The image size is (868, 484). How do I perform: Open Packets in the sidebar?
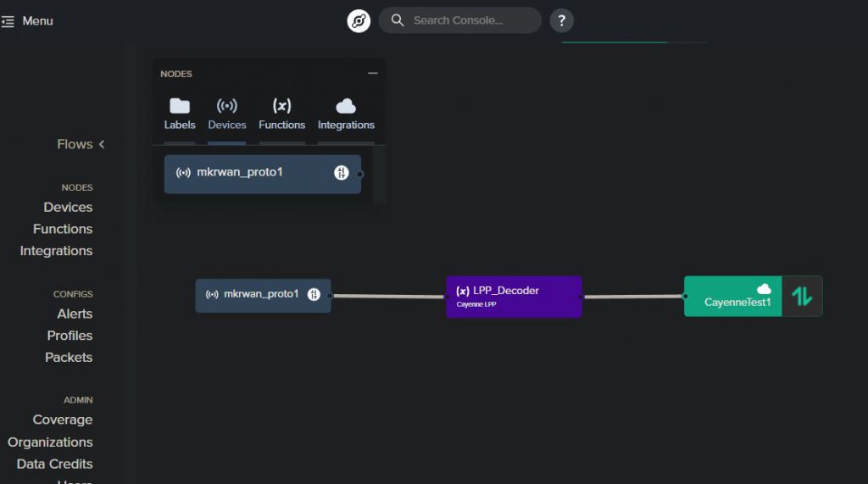click(x=69, y=357)
